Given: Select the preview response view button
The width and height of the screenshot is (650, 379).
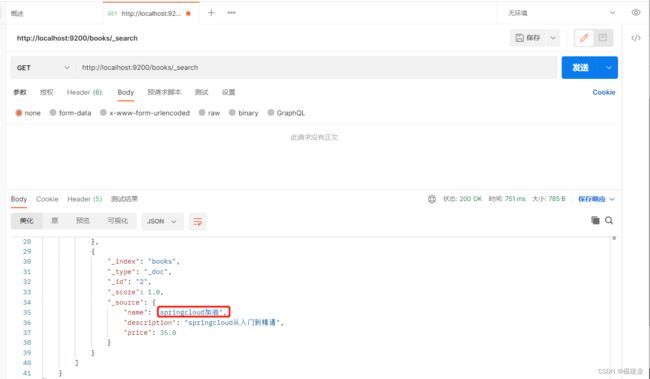Looking at the screenshot, I should pyautogui.click(x=82, y=221).
